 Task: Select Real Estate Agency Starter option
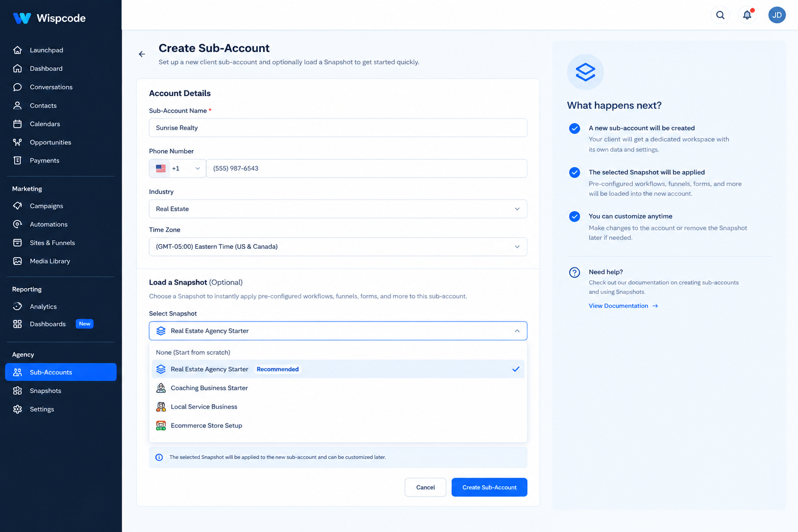pos(338,369)
